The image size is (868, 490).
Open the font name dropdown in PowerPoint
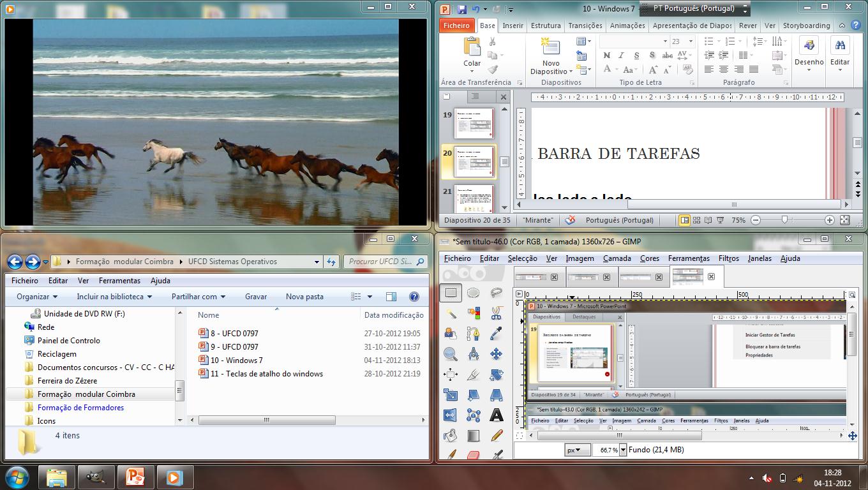point(665,41)
